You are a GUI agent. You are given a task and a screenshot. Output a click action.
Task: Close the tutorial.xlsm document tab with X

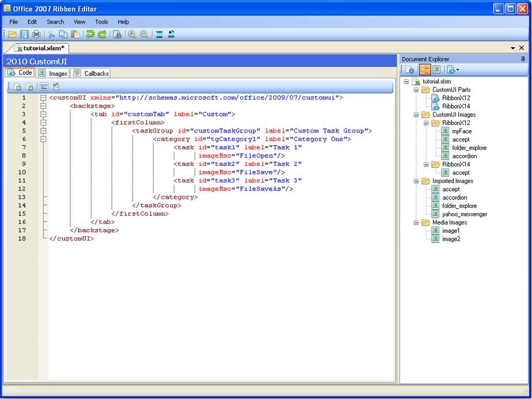click(x=522, y=48)
